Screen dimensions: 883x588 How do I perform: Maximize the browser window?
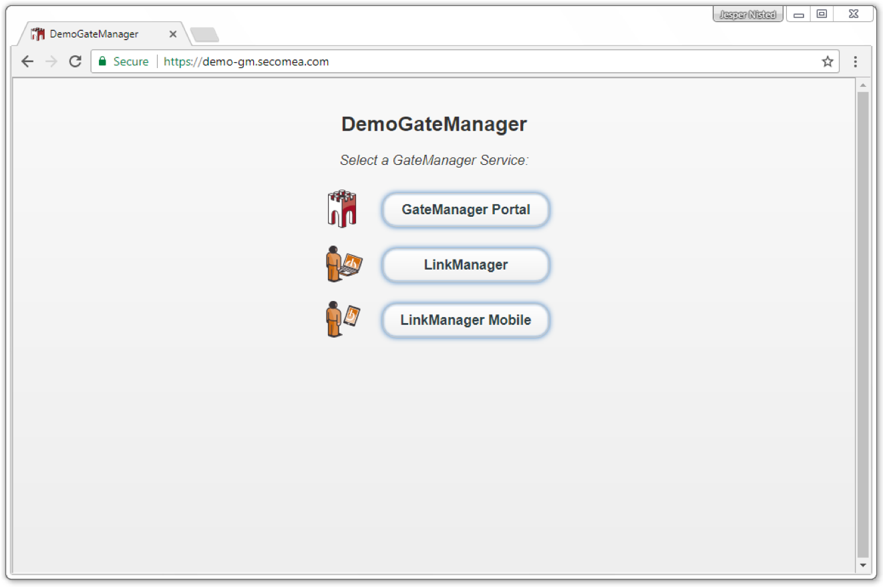coord(822,14)
